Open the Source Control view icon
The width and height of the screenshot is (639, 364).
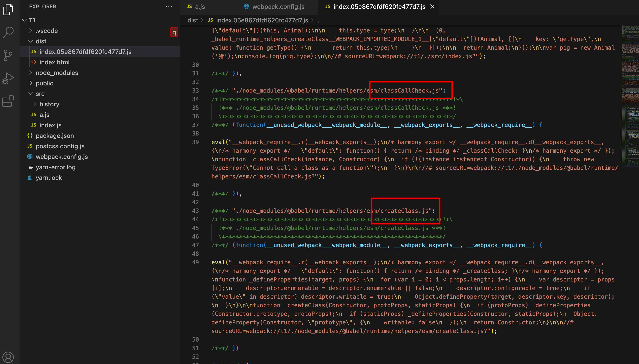(x=8, y=55)
